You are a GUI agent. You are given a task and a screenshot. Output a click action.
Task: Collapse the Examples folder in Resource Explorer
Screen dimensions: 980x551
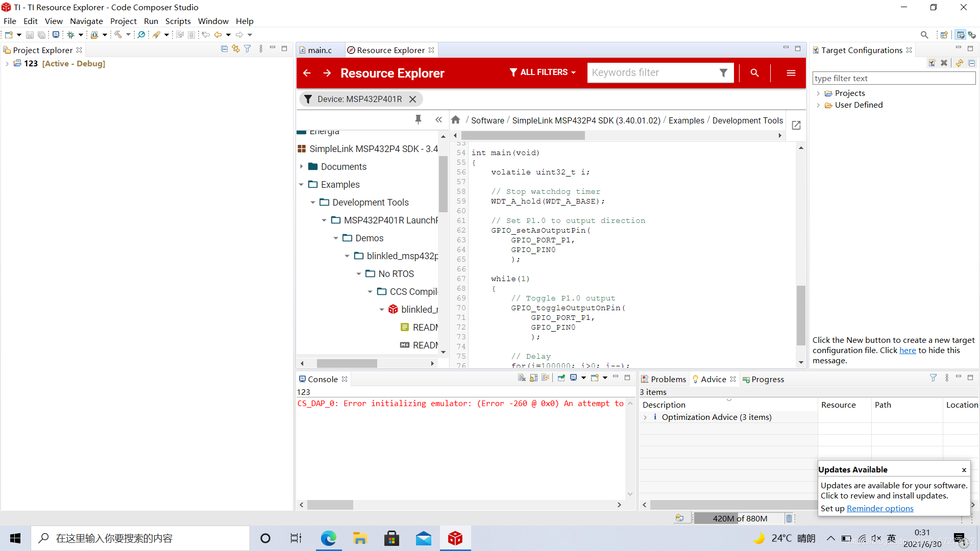pos(301,185)
